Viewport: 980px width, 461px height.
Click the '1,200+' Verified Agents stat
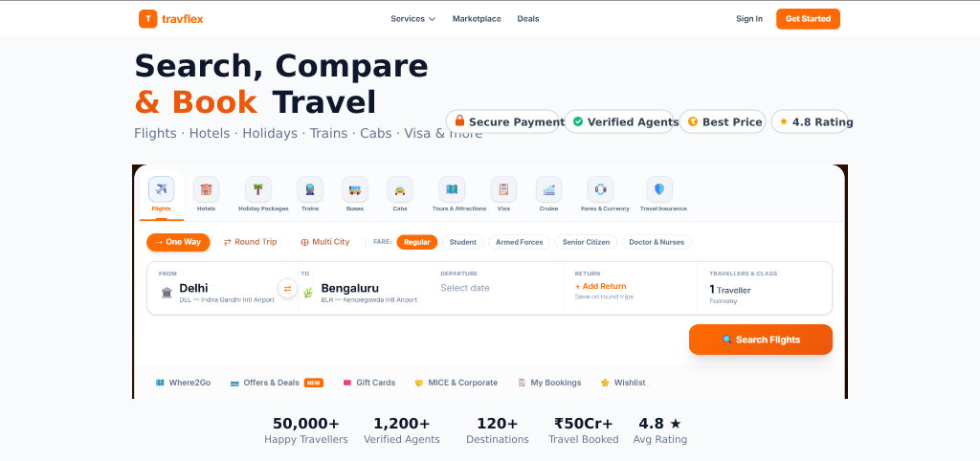(x=402, y=430)
